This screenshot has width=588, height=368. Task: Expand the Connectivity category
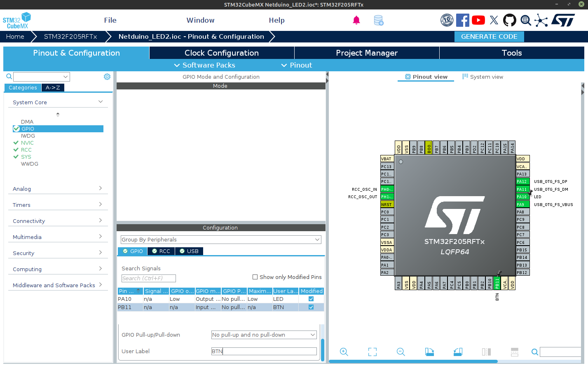pyautogui.click(x=100, y=221)
